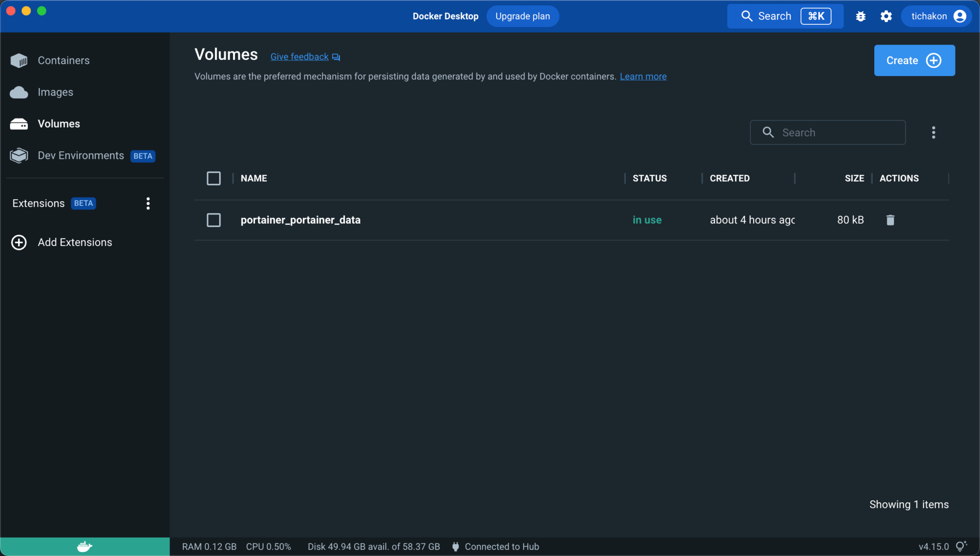The width and height of the screenshot is (980, 556).
Task: Click the lightbulb tips icon near version
Action: pos(961,546)
